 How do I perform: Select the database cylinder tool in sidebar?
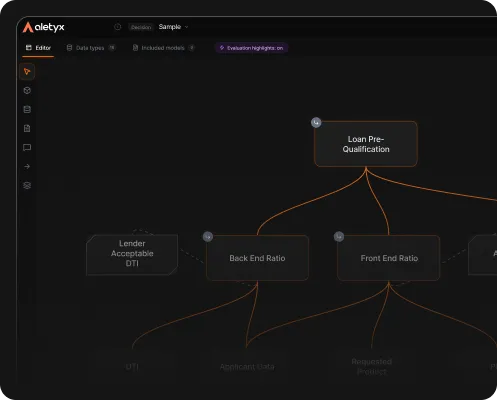pos(27,109)
